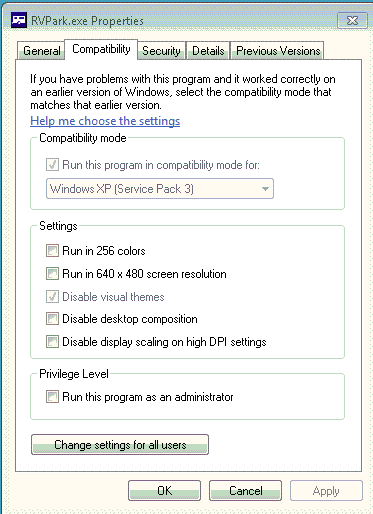Click the Cancel button
The image size is (373, 514).
tap(245, 491)
